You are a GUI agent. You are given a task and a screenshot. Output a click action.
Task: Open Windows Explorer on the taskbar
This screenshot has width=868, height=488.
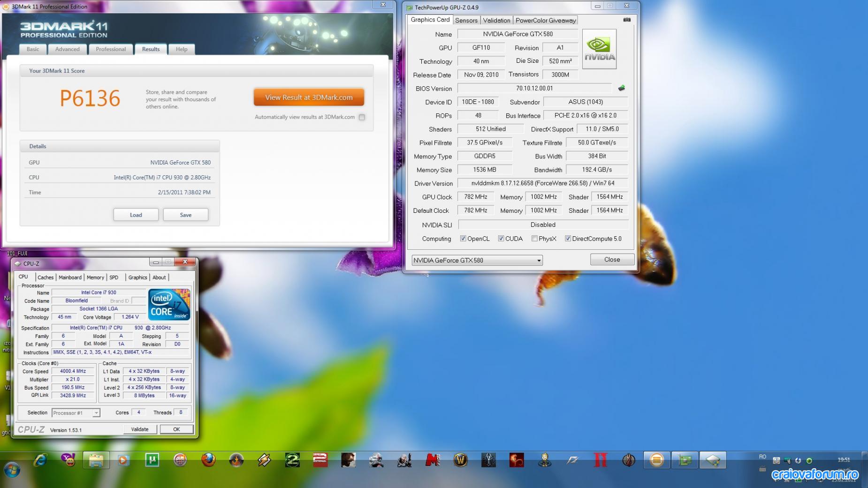pos(96,460)
